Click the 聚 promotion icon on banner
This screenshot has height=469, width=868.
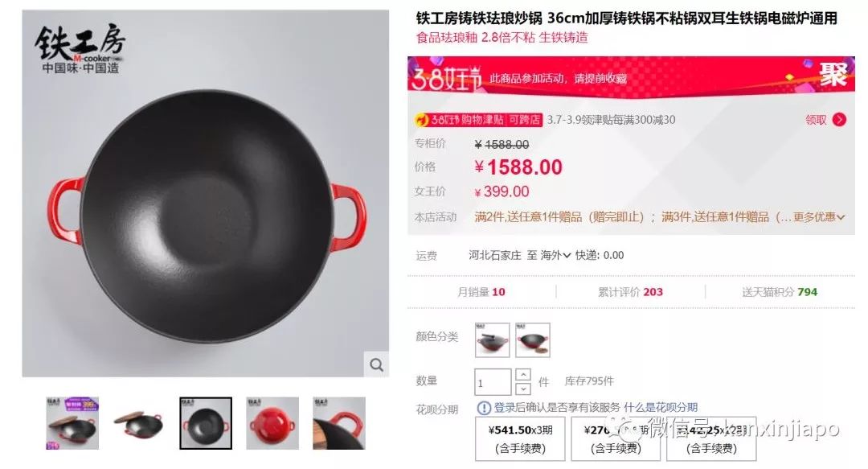[x=833, y=74]
